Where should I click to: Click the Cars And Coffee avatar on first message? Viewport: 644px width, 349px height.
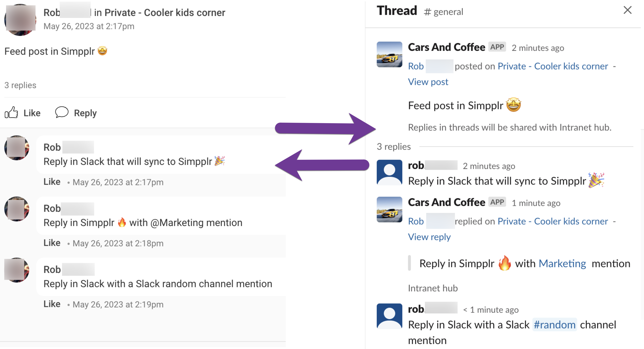coord(389,54)
